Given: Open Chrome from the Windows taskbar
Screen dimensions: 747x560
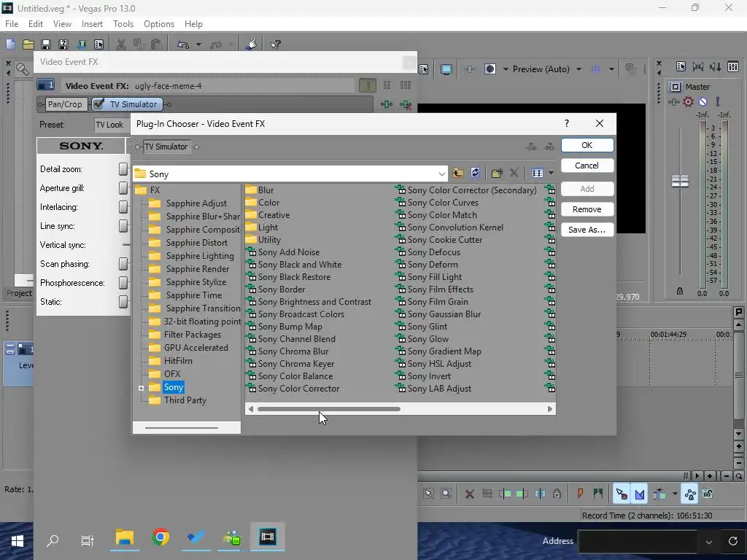Looking at the screenshot, I should (160, 537).
